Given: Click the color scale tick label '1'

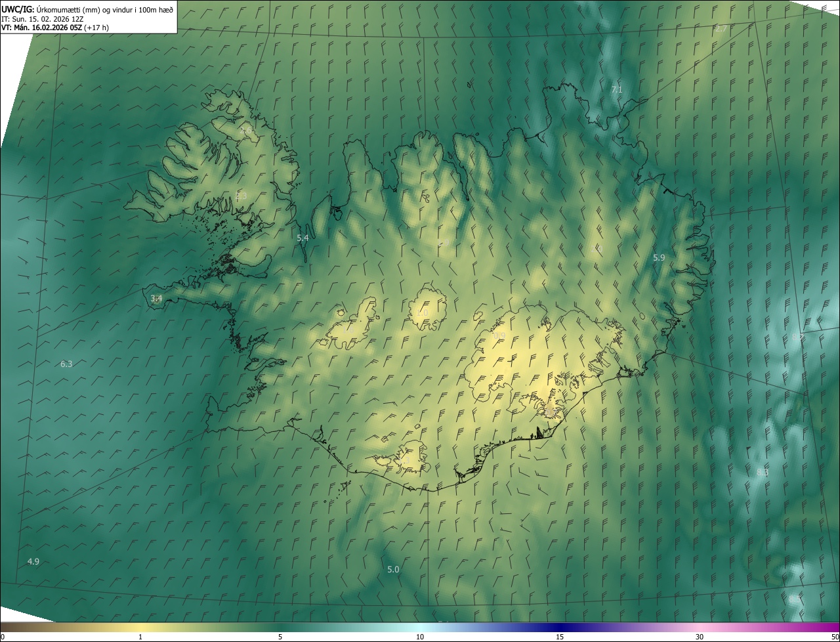Looking at the screenshot, I should (140, 637).
